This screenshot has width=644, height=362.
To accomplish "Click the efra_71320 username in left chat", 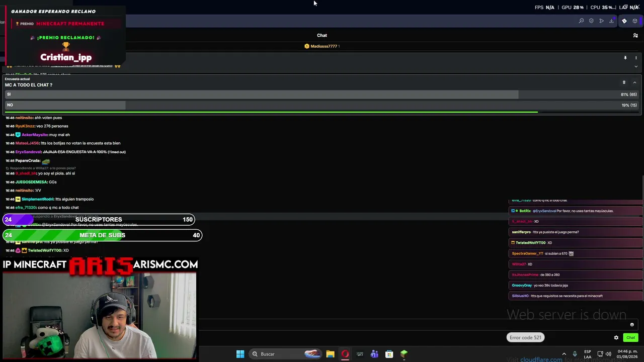I will point(26,208).
